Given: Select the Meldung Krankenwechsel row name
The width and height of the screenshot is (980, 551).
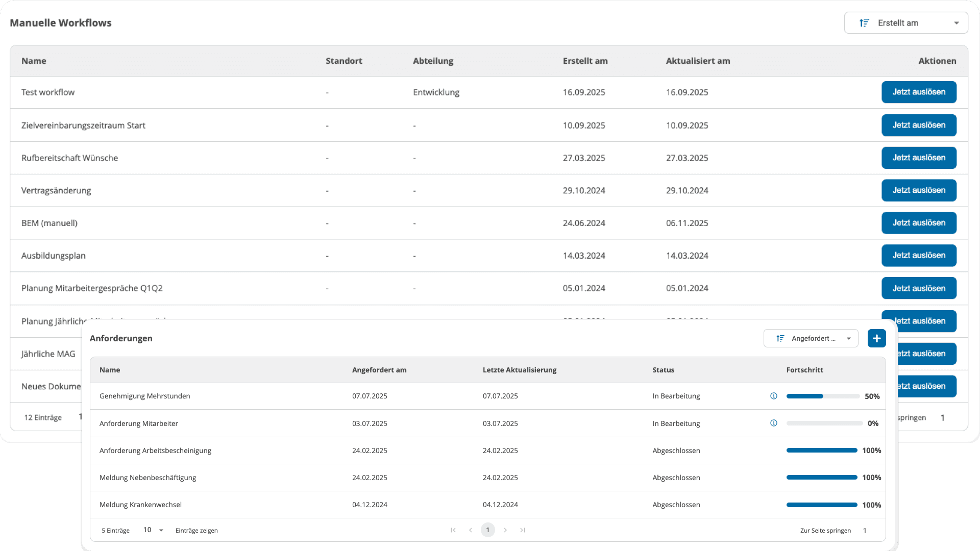Looking at the screenshot, I should [x=140, y=505].
